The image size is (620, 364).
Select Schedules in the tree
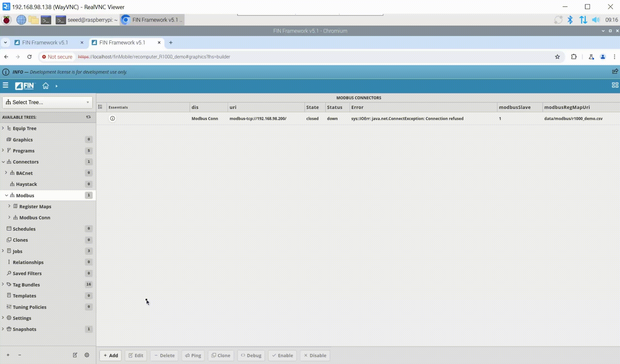24,229
